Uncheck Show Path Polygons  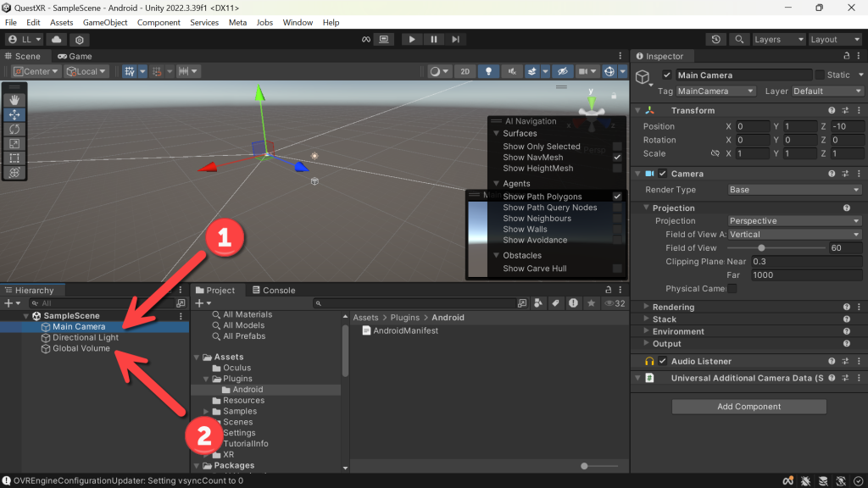pos(617,197)
